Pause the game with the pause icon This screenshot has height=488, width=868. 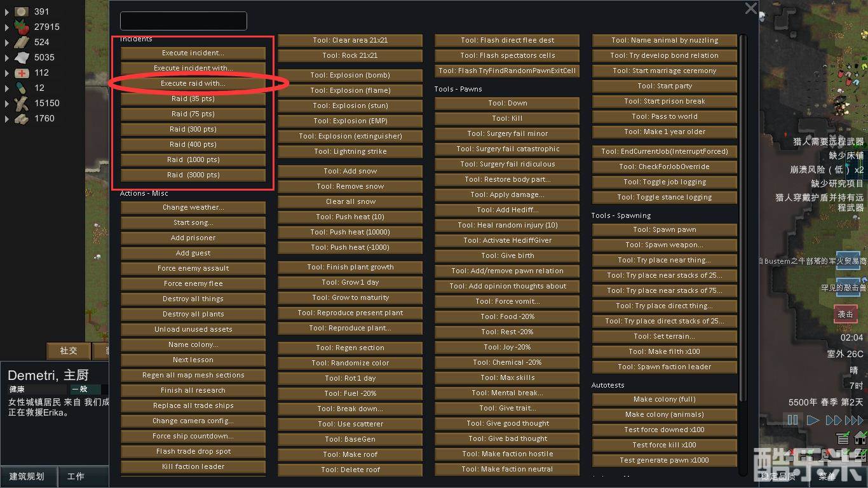pyautogui.click(x=792, y=420)
